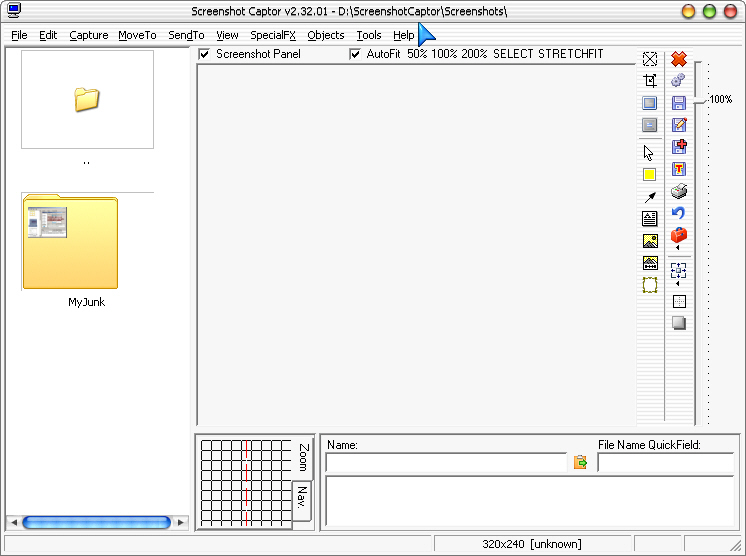This screenshot has height=556, width=746.
Task: Click the floppy with red T icon
Action: click(679, 169)
